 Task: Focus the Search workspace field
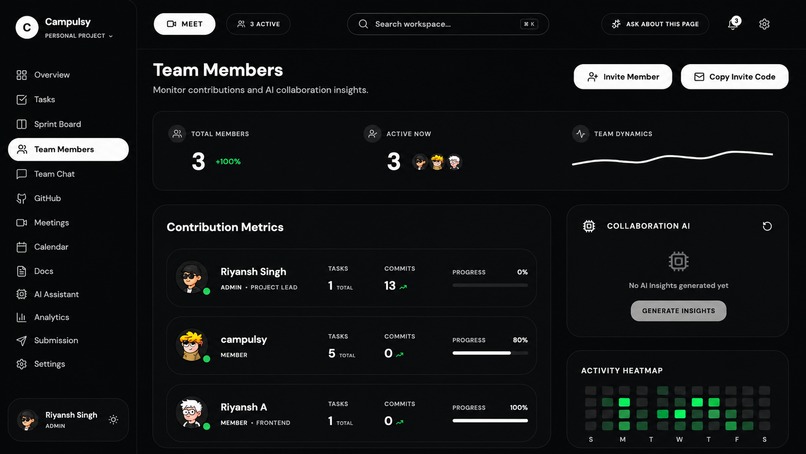click(448, 24)
